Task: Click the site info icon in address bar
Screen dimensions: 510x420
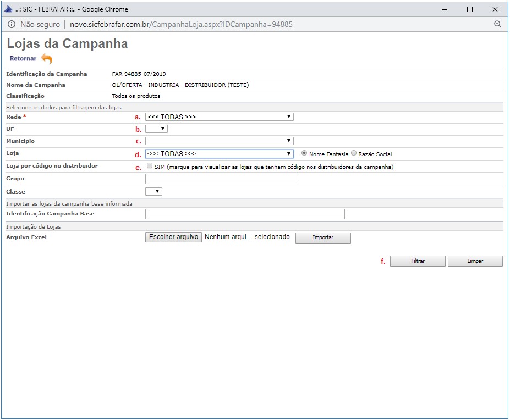Action: point(11,24)
